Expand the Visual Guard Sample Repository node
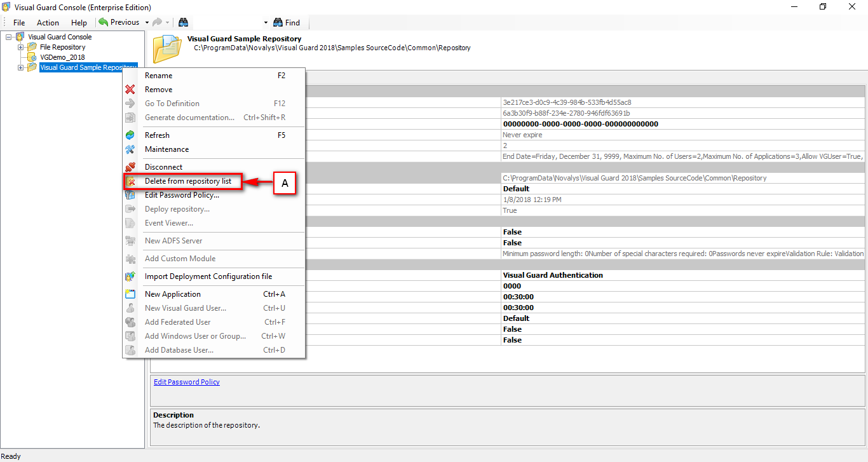 coord(20,67)
